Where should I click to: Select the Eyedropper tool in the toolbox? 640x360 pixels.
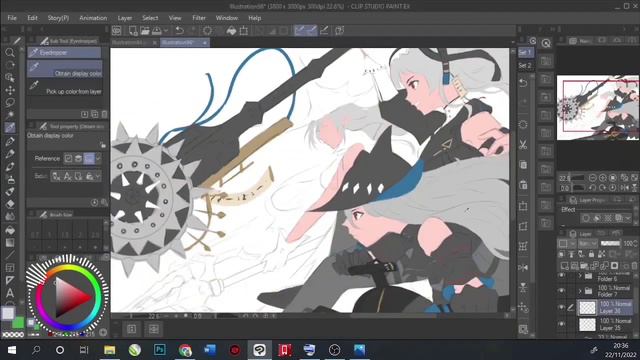[x=10, y=128]
